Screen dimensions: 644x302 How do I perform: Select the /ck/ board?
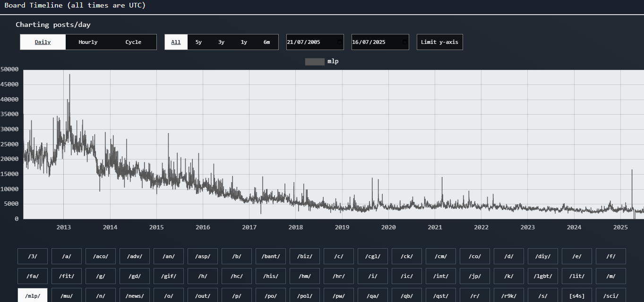[x=407, y=256]
